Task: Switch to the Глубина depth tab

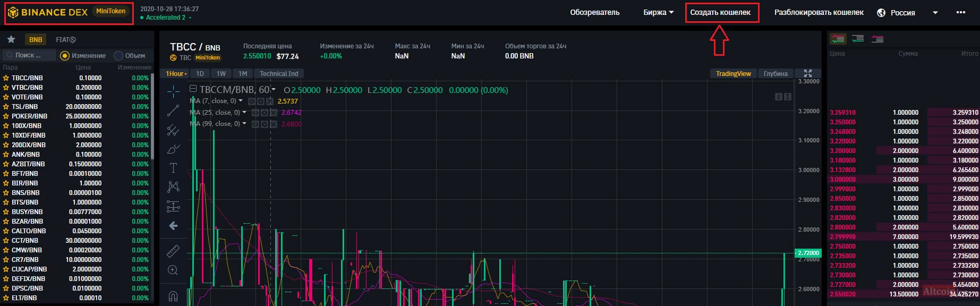Action: pos(776,73)
